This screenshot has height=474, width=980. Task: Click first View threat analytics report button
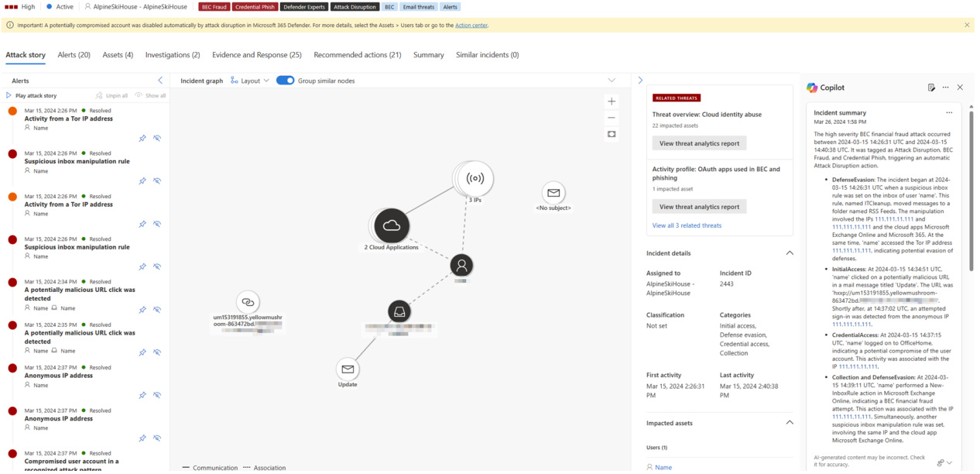coord(699,143)
